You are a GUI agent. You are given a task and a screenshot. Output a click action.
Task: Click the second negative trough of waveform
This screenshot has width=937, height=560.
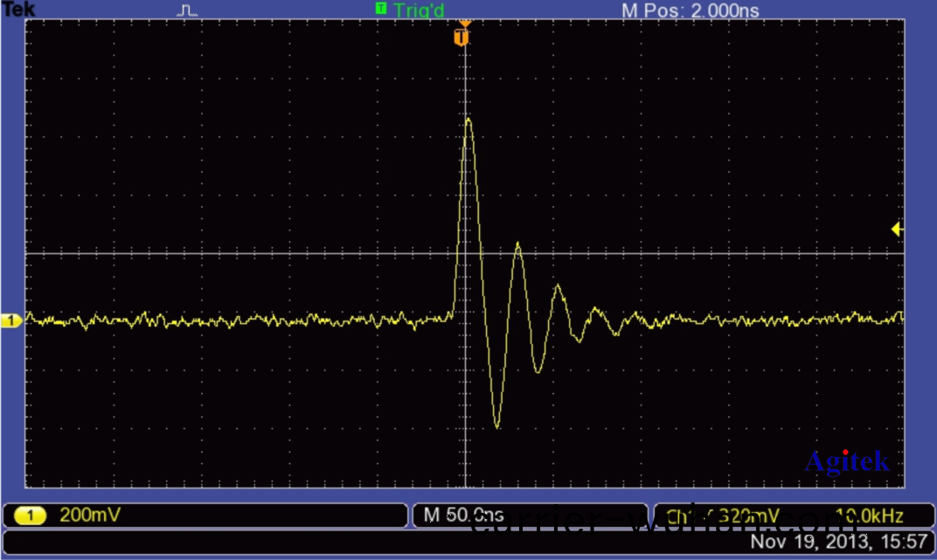point(537,372)
